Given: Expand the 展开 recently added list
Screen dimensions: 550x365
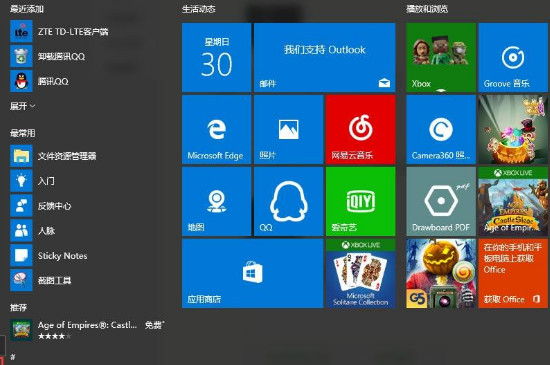Looking at the screenshot, I should (22, 106).
